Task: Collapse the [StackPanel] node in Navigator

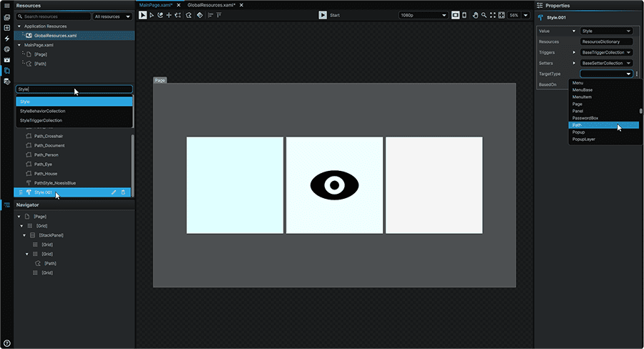Action: click(24, 235)
